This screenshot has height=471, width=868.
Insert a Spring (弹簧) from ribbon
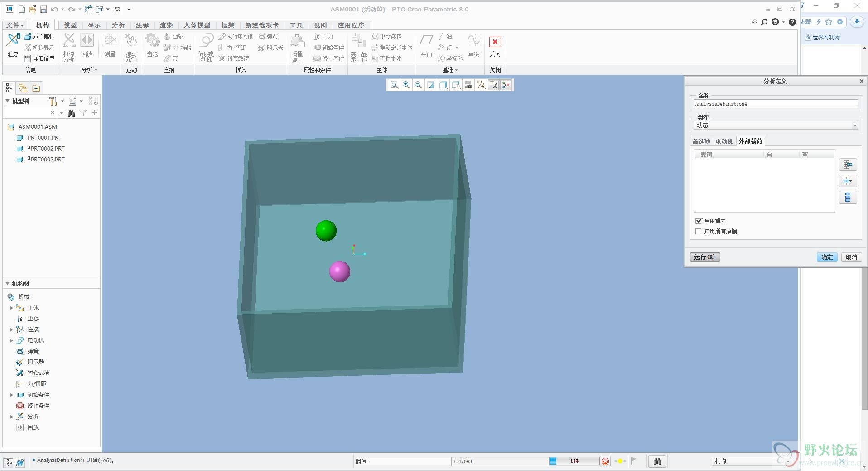click(268, 36)
